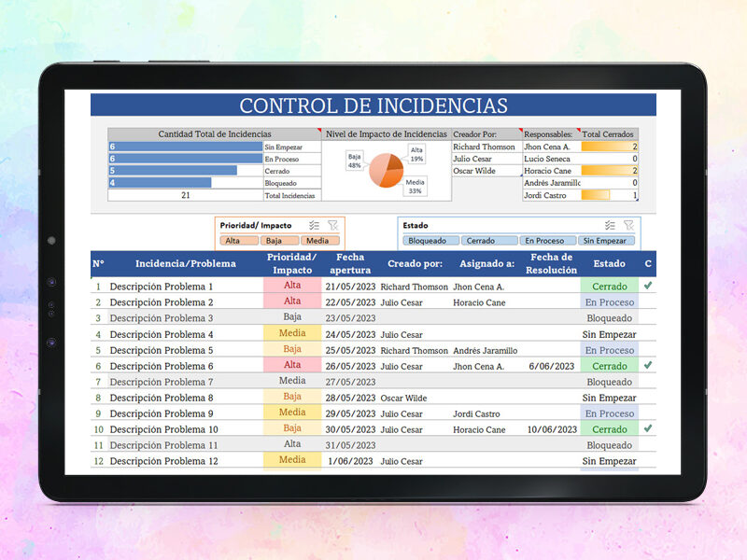Click the Alta priority cell of Problema 2
This screenshot has width=747, height=560.
[292, 301]
